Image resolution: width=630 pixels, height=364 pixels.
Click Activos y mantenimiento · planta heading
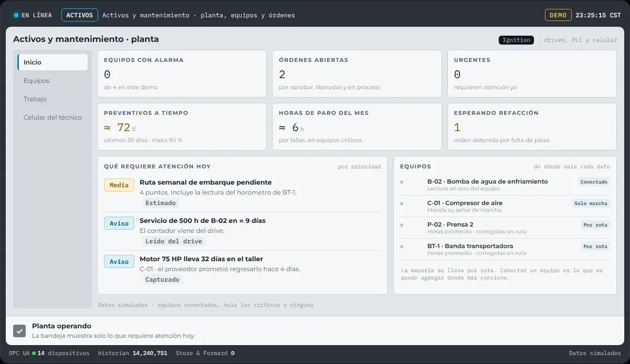point(86,39)
